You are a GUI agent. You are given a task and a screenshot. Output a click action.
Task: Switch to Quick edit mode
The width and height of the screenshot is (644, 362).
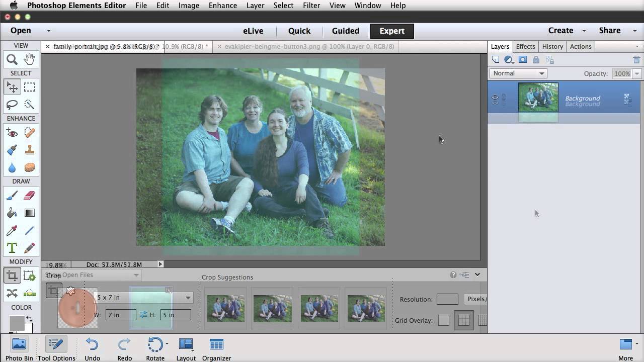(x=299, y=31)
